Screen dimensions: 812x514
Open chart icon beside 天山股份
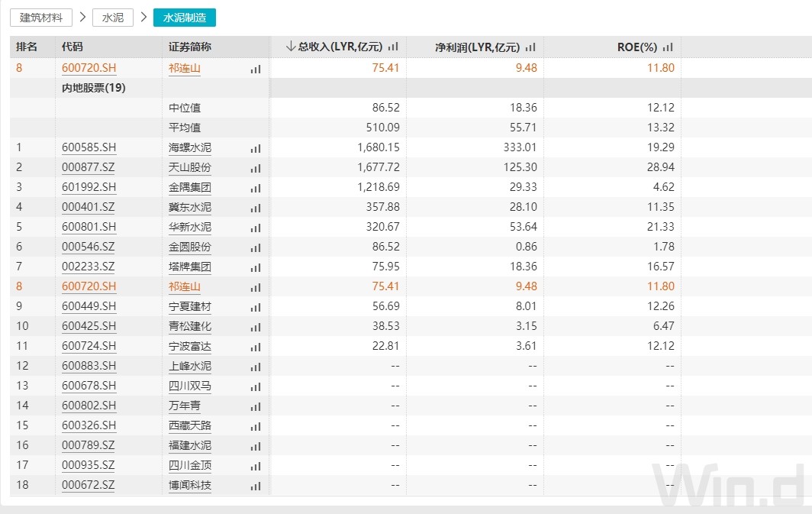click(255, 167)
